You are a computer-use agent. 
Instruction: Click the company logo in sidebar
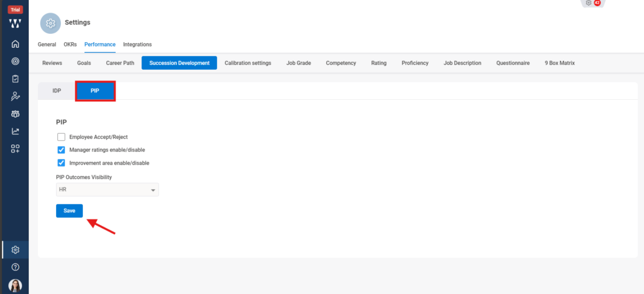15,23
